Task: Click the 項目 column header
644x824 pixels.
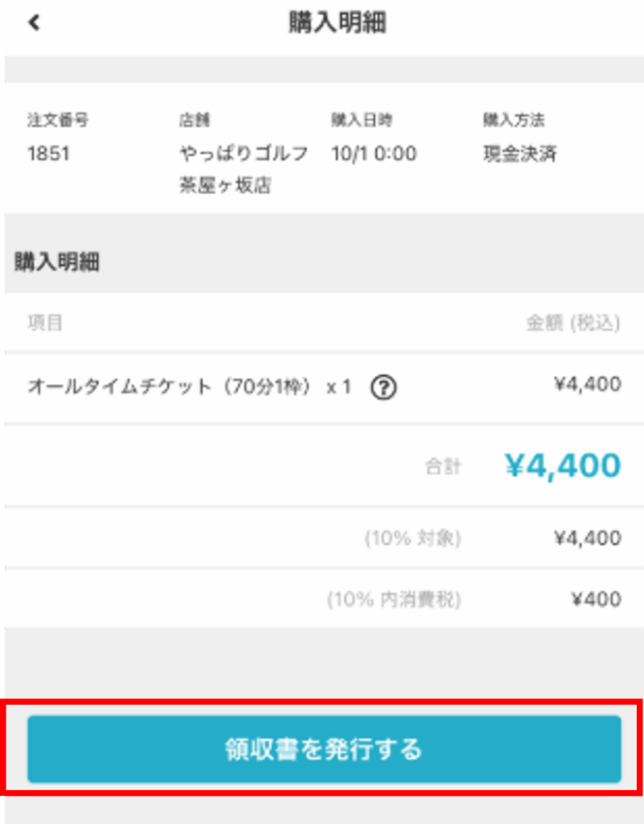Action: pyautogui.click(x=45, y=323)
